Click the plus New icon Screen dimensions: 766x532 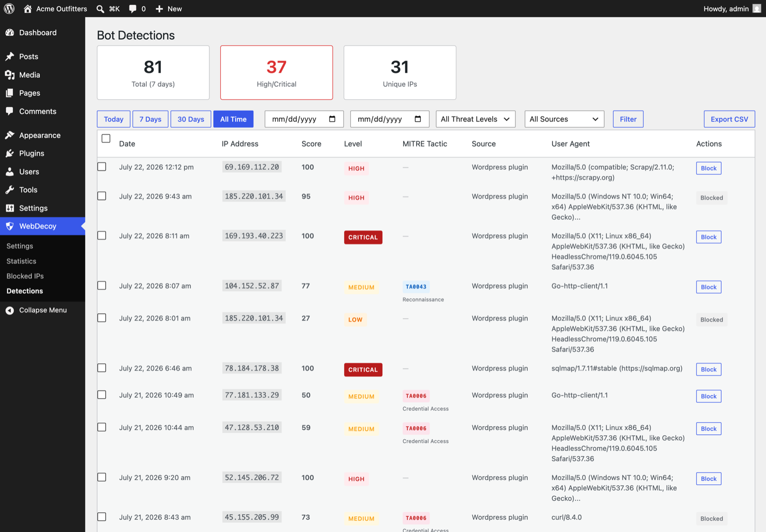tap(159, 8)
